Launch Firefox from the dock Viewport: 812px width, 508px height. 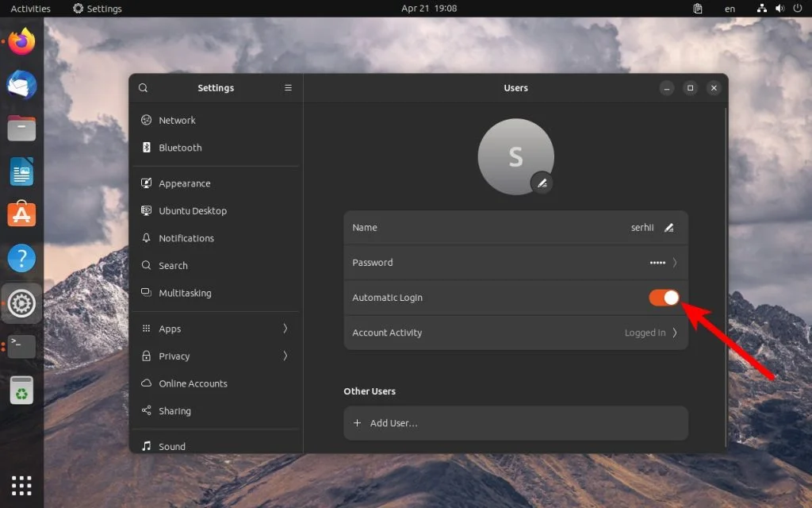click(x=21, y=41)
